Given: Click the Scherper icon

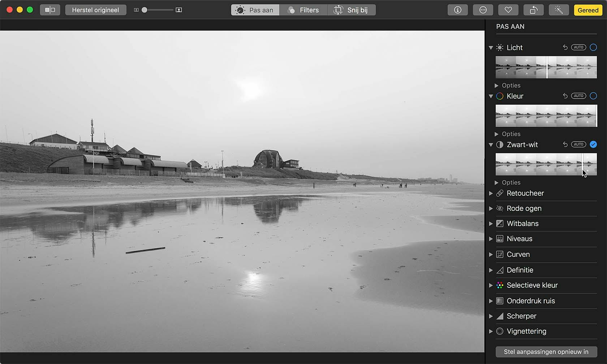Looking at the screenshot, I should (500, 316).
